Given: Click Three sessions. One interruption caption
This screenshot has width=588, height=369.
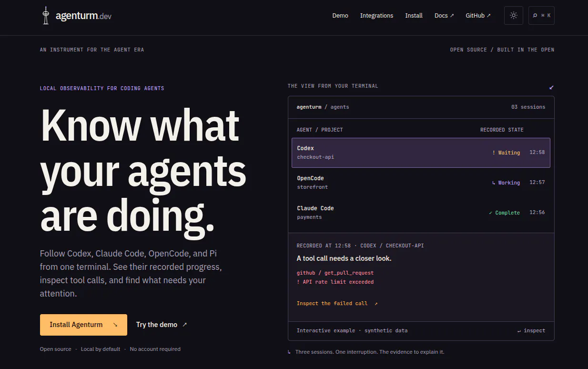Looking at the screenshot, I should pos(370,352).
